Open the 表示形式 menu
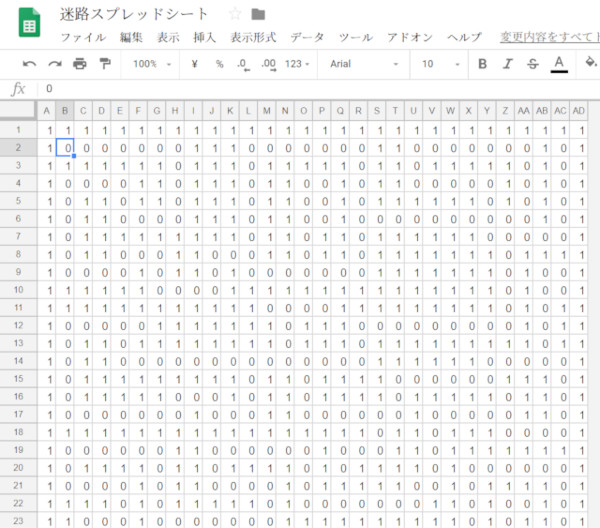The height and width of the screenshot is (528, 600). coord(253,37)
